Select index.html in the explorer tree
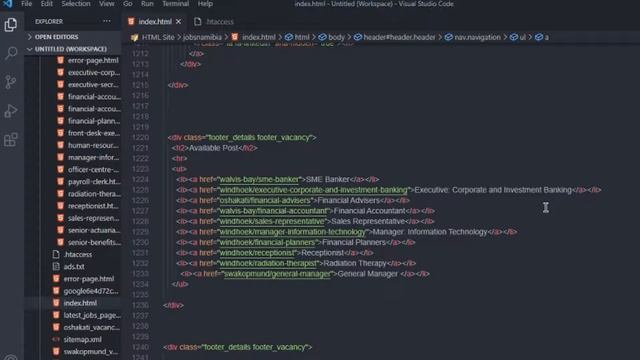This screenshot has width=640, height=360. (x=80, y=303)
